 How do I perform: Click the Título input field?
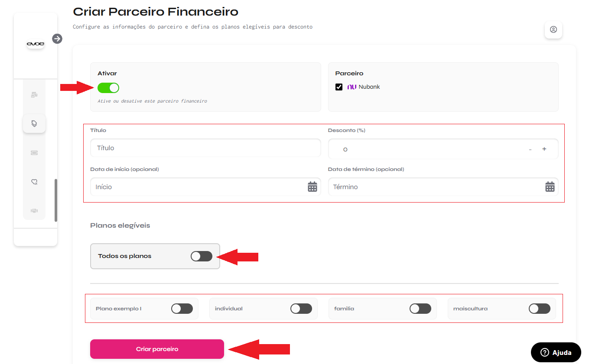point(205,148)
